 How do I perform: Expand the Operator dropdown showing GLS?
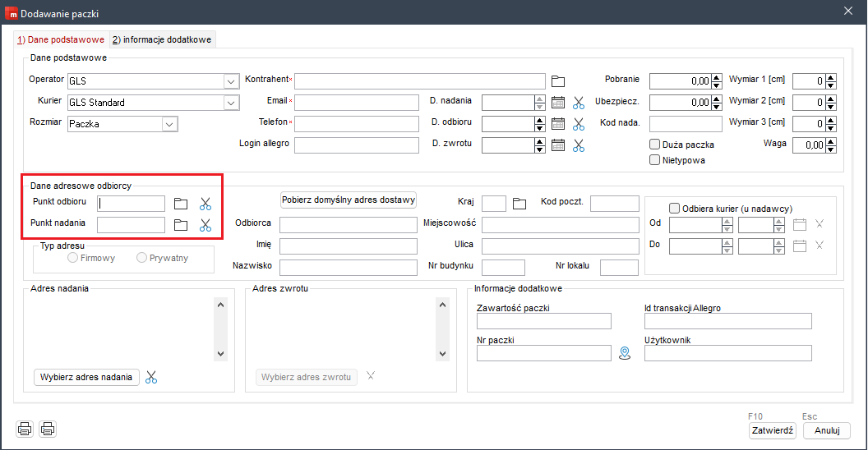tap(230, 81)
